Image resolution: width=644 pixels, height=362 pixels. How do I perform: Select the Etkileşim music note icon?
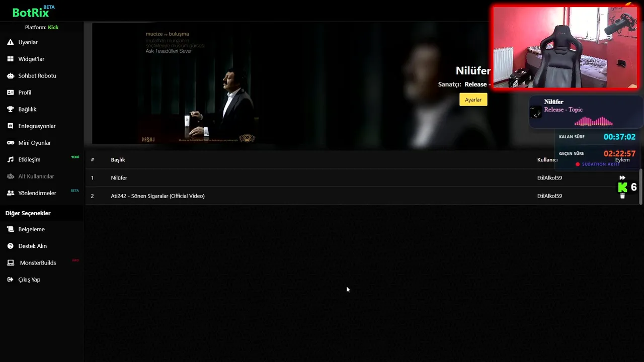[10, 159]
